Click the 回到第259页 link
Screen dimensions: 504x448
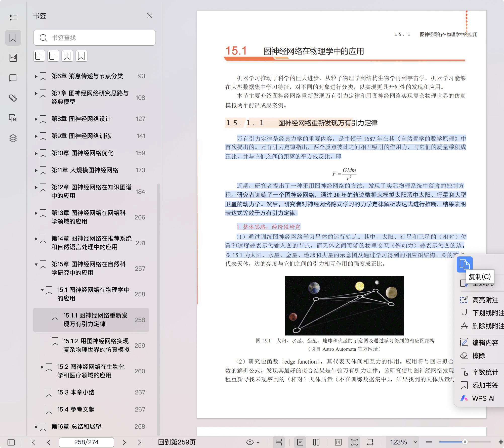click(177, 442)
